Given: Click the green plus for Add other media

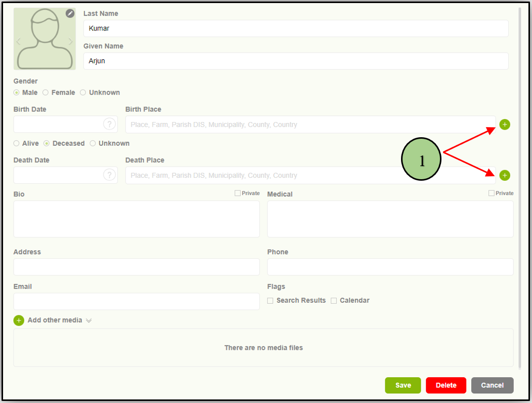Looking at the screenshot, I should (19, 320).
